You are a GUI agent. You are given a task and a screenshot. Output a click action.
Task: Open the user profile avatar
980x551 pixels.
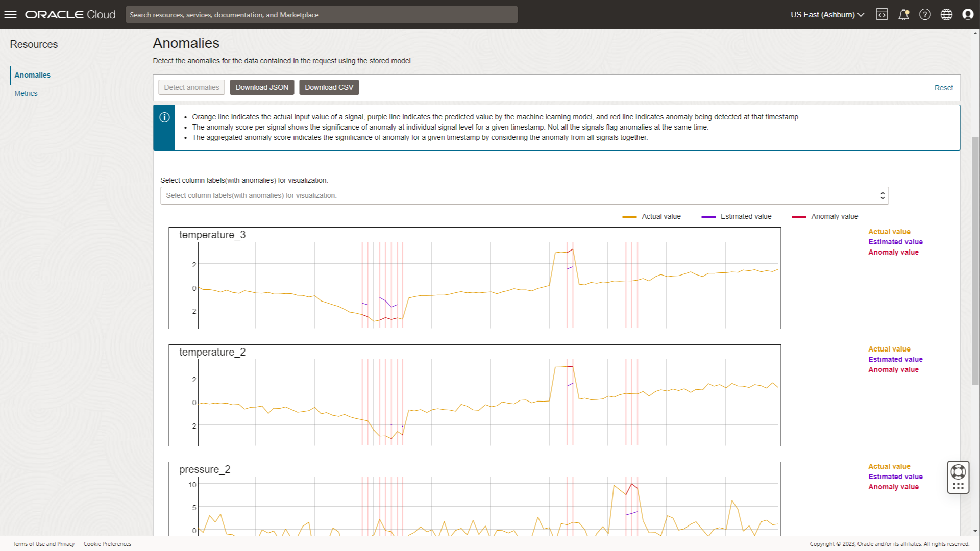click(968, 14)
